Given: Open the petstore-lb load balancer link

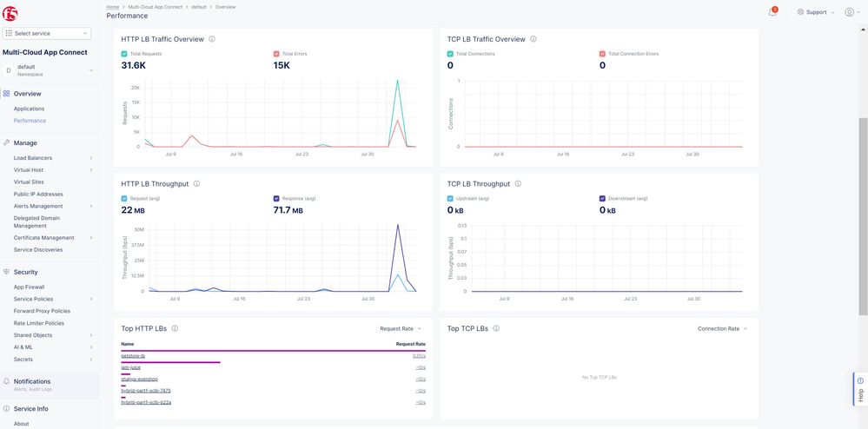Looking at the screenshot, I should (133, 356).
